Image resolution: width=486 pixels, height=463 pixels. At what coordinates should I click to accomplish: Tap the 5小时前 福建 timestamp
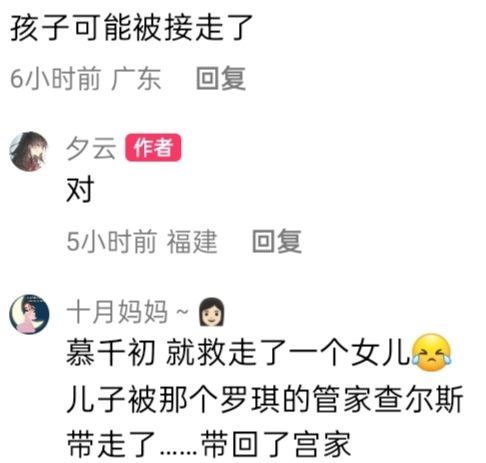(142, 241)
